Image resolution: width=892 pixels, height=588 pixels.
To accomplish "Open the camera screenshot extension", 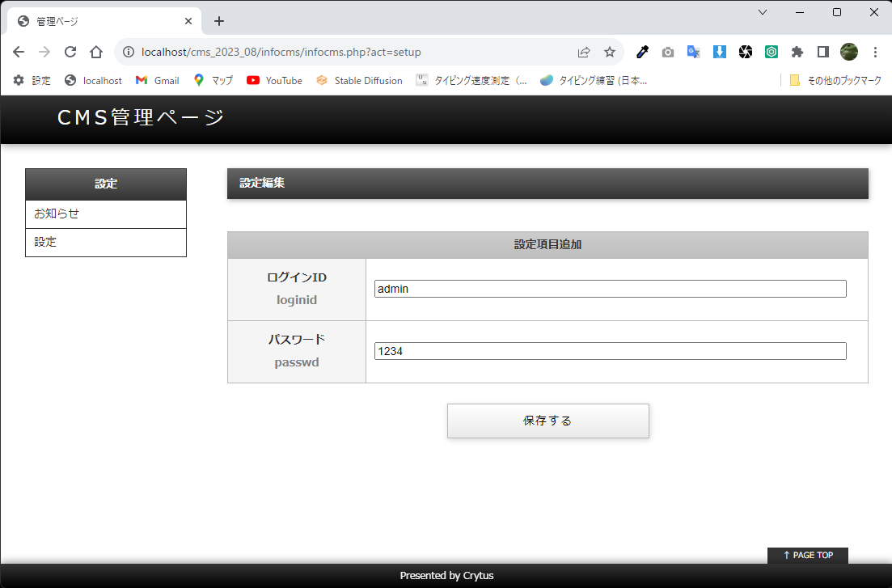I will point(668,51).
